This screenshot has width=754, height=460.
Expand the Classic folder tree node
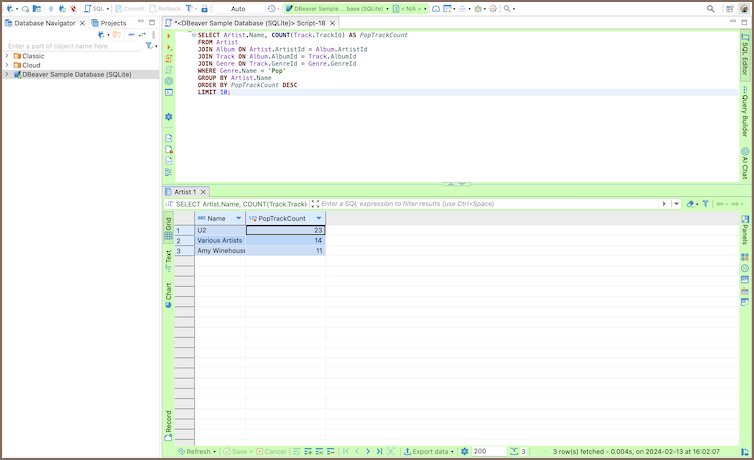click(7, 56)
